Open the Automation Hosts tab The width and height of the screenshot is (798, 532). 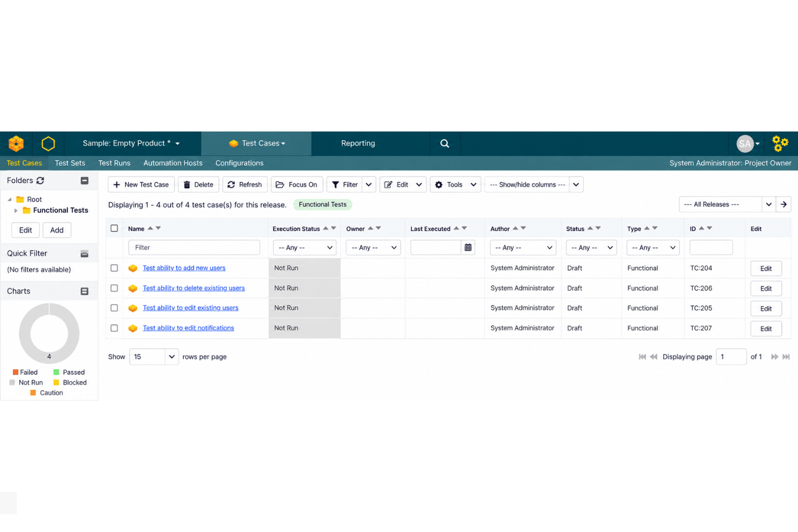coord(173,163)
